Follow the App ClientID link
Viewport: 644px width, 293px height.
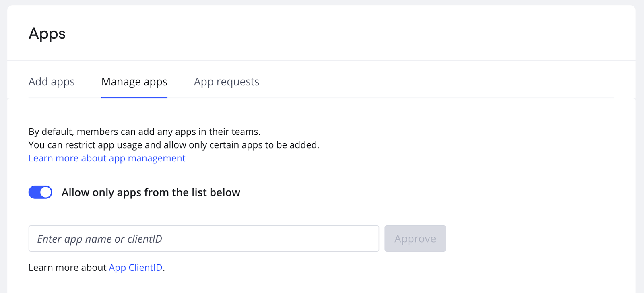coord(136,268)
